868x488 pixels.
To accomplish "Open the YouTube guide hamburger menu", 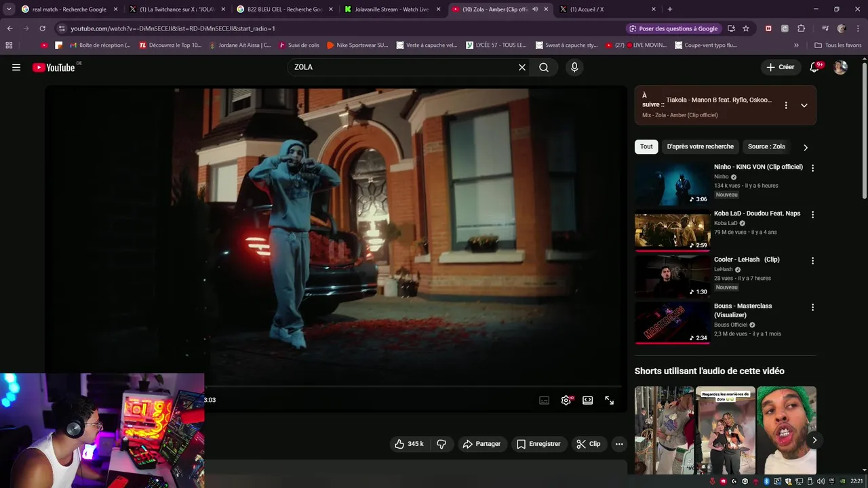I will point(16,67).
